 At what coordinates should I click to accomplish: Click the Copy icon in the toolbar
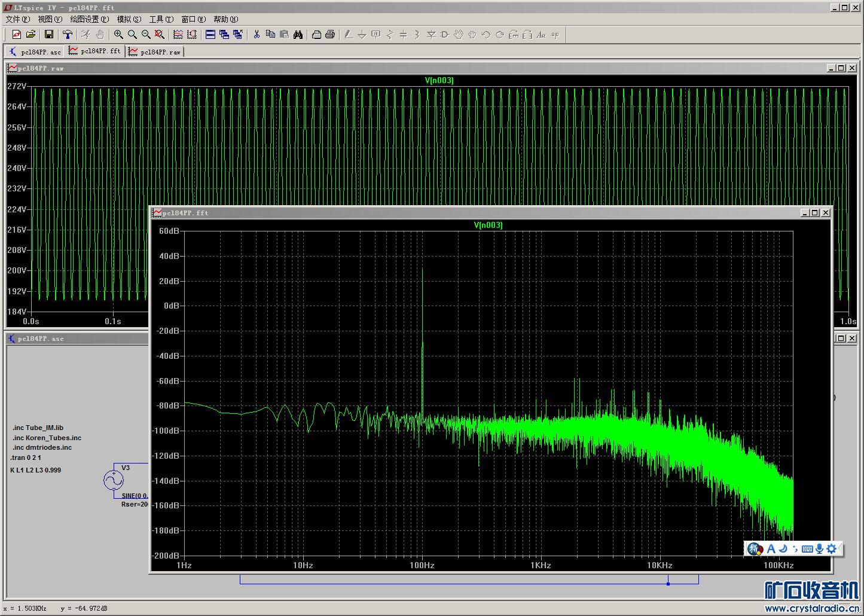[270, 35]
